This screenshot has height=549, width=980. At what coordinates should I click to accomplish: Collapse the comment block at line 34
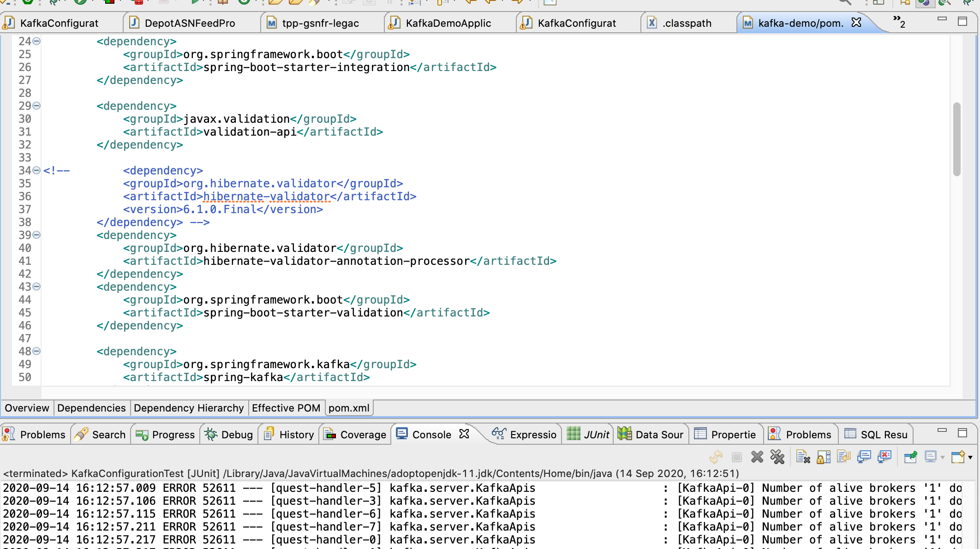tap(36, 170)
